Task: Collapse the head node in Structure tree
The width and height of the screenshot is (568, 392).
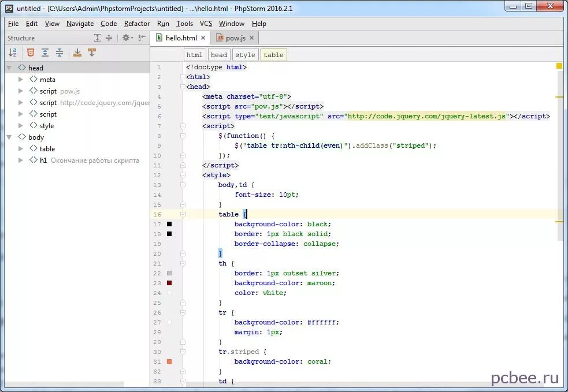Action: pos(9,68)
